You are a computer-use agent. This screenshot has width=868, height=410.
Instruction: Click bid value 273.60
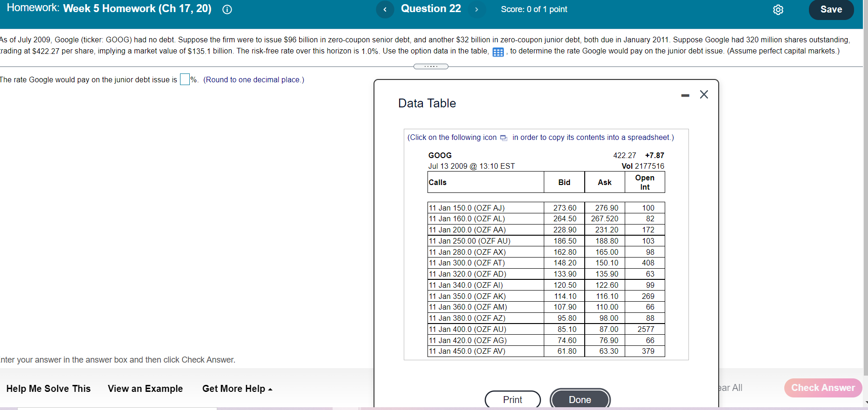565,208
